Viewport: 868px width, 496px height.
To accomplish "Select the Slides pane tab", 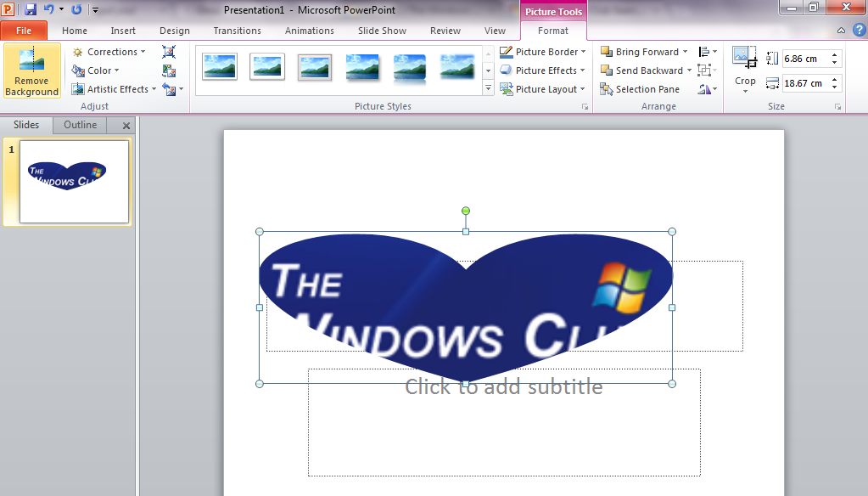I will [x=26, y=125].
